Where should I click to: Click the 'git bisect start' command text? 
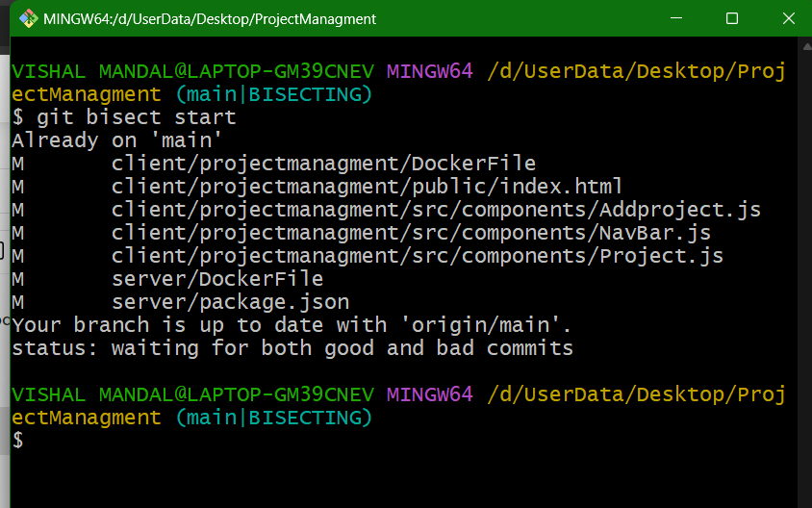point(136,117)
